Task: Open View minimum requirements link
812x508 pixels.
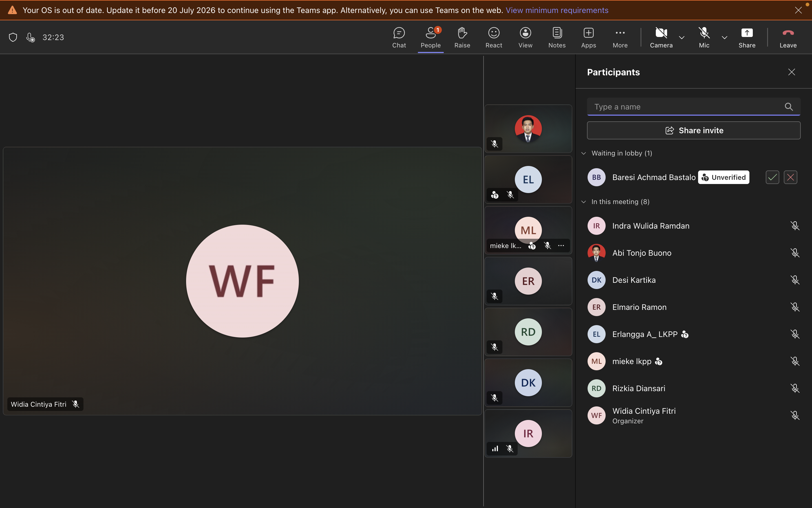Action: [x=557, y=10]
